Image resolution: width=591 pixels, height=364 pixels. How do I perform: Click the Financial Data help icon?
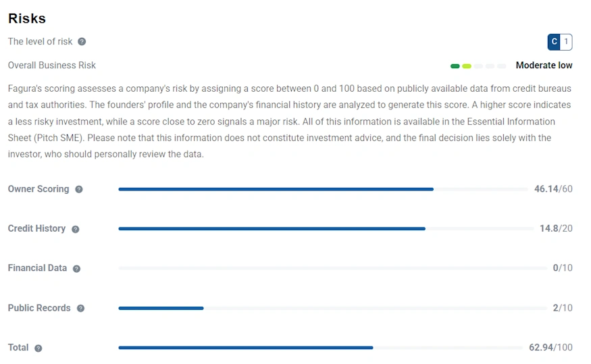point(76,269)
